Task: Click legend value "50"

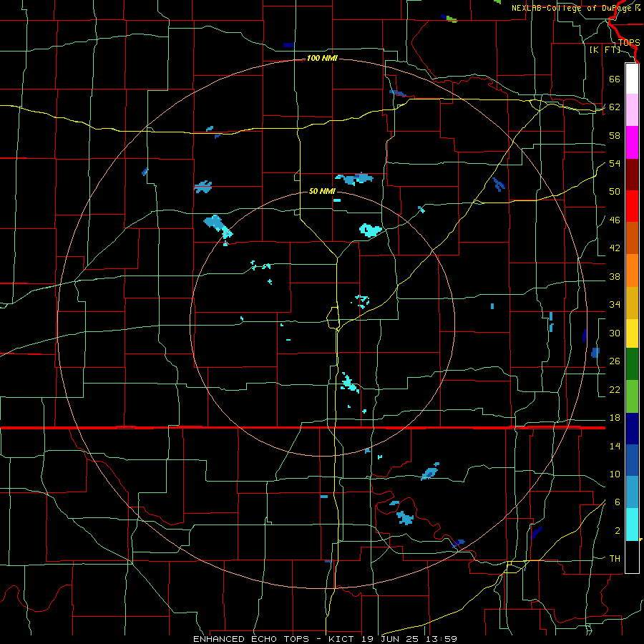Action: click(615, 192)
